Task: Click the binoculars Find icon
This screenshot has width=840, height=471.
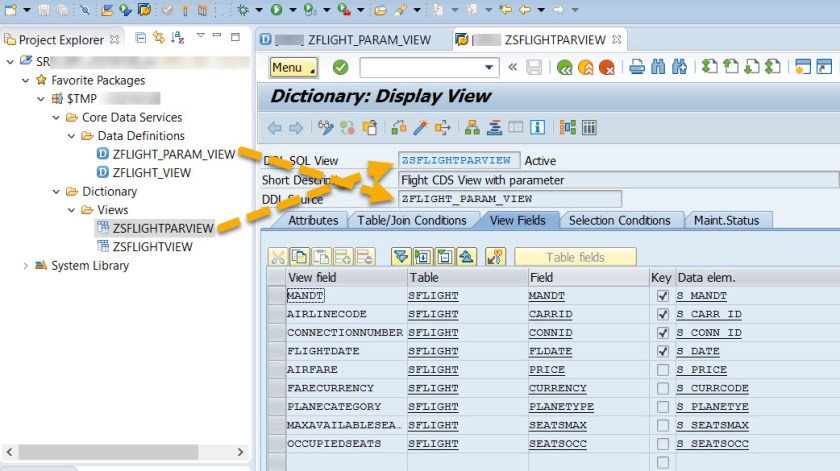Action: pyautogui.click(x=658, y=68)
